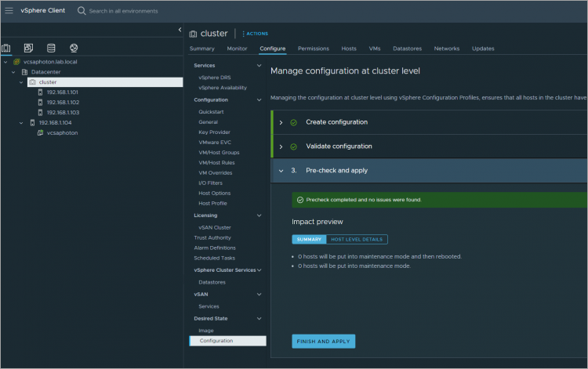The width and height of the screenshot is (588, 369).
Task: Switch to the Permissions tab
Action: (x=313, y=49)
